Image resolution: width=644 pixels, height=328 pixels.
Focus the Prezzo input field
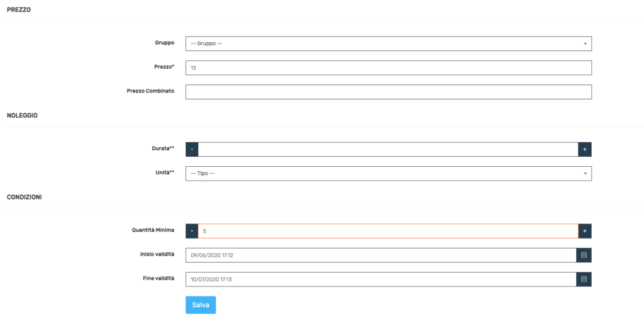click(x=389, y=68)
